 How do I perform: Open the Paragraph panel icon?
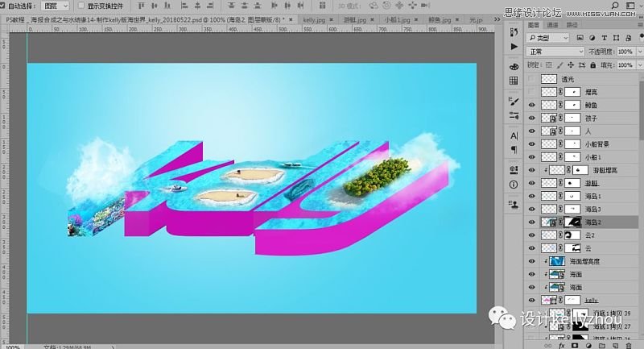click(514, 150)
